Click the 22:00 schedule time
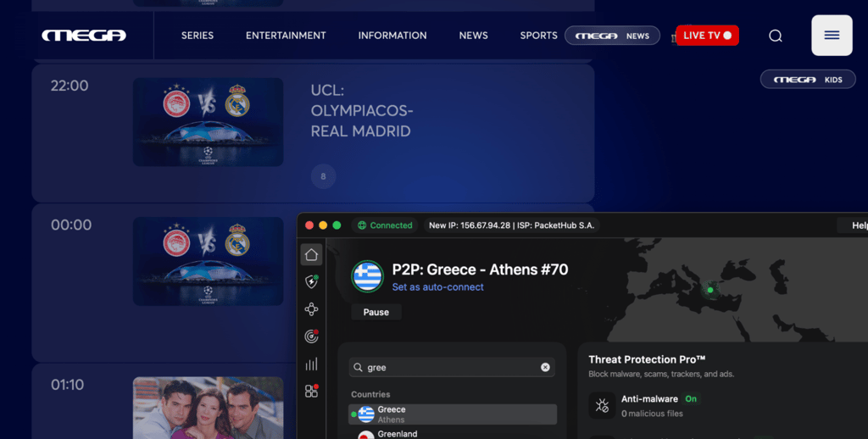 click(70, 86)
